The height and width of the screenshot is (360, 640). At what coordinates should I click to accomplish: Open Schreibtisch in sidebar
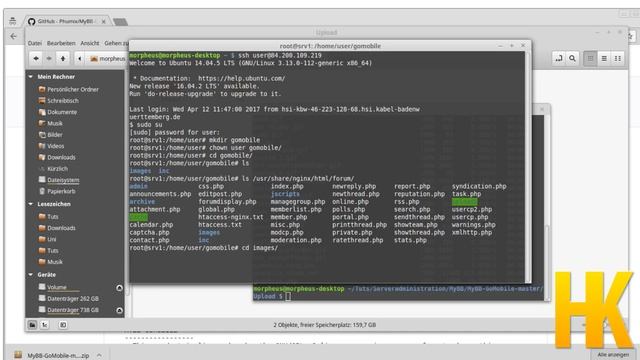[x=58, y=101]
